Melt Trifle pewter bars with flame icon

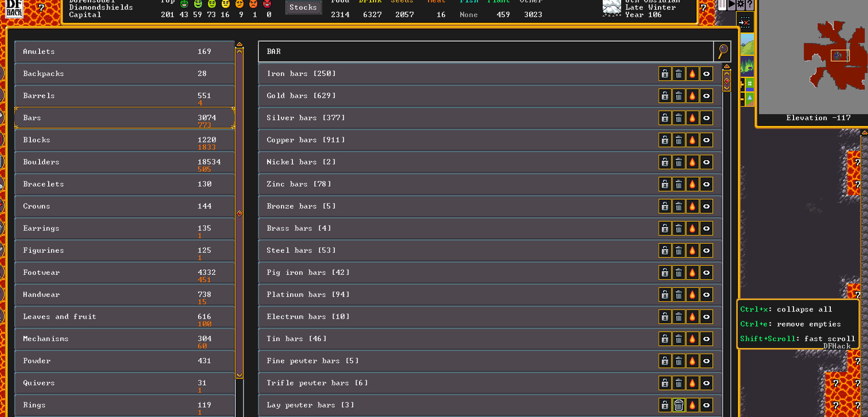(x=692, y=383)
